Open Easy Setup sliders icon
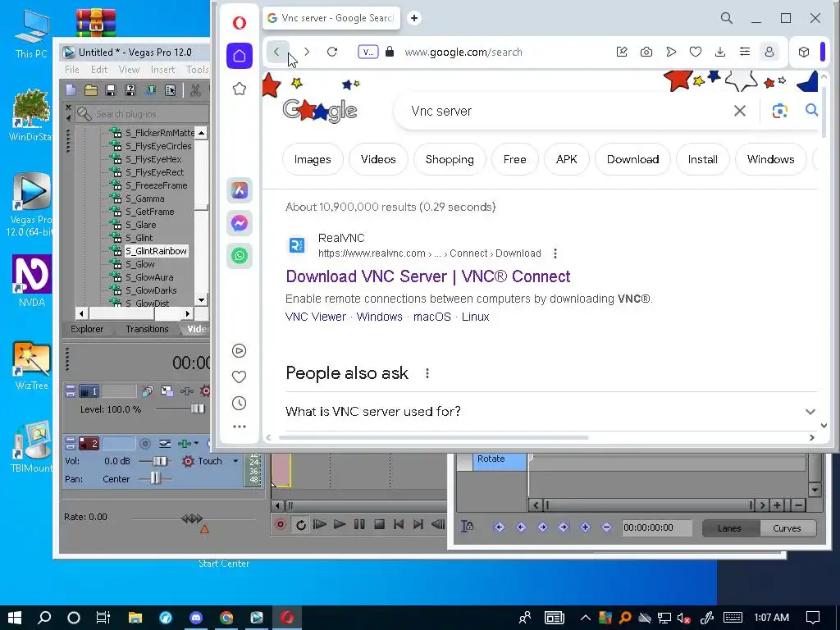This screenshot has height=630, width=840. pyautogui.click(x=745, y=52)
